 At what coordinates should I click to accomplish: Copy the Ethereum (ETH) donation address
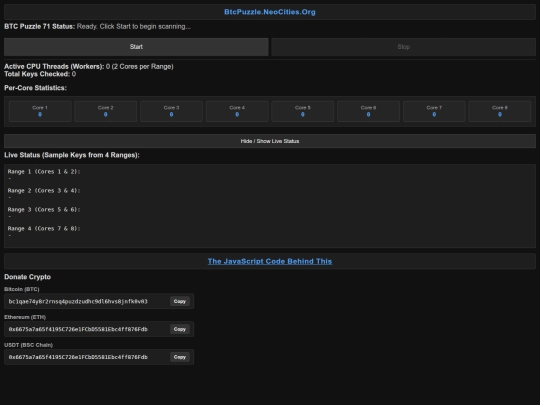pyautogui.click(x=179, y=329)
